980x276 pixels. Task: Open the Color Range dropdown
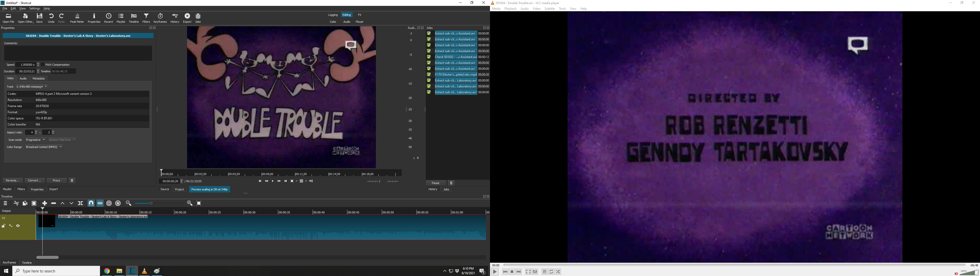[44, 147]
